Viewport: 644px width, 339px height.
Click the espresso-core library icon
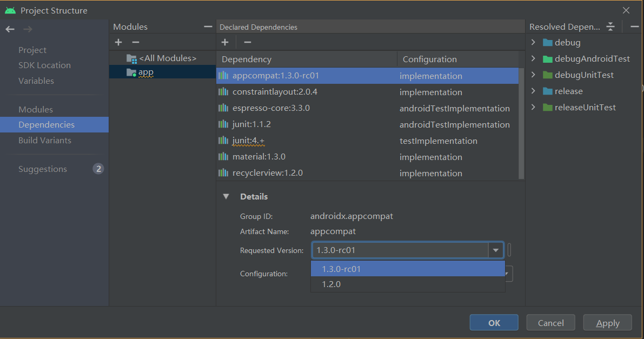point(223,108)
